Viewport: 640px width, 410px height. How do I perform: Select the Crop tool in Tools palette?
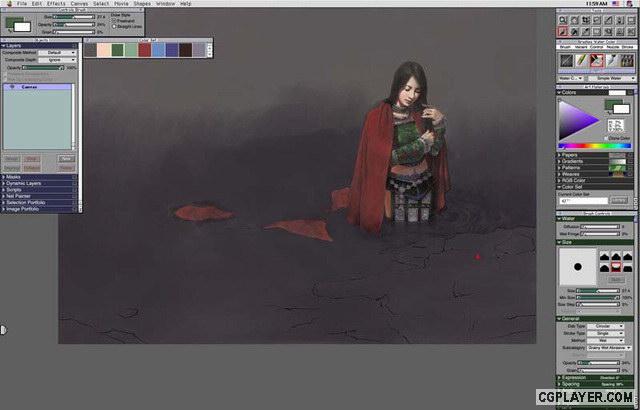[586, 20]
